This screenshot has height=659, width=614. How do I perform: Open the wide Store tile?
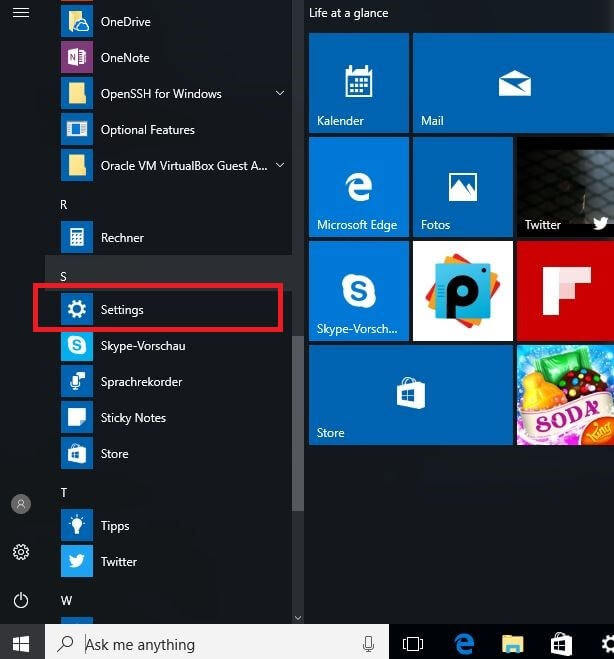(x=411, y=395)
